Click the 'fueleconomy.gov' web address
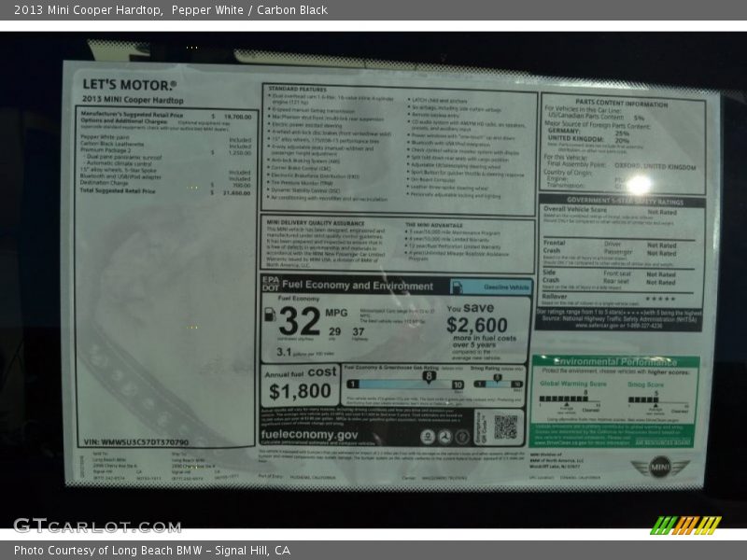 pos(309,435)
